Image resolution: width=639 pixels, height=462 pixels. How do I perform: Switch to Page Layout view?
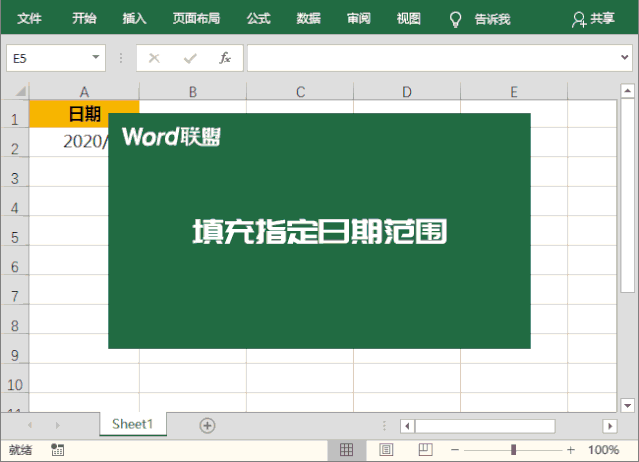[386, 450]
